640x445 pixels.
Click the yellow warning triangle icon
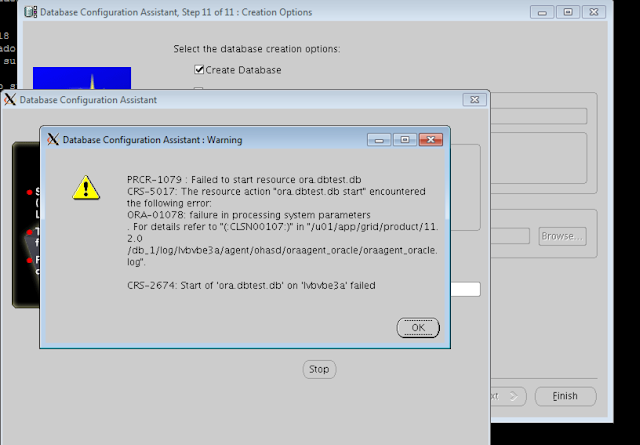[86, 188]
